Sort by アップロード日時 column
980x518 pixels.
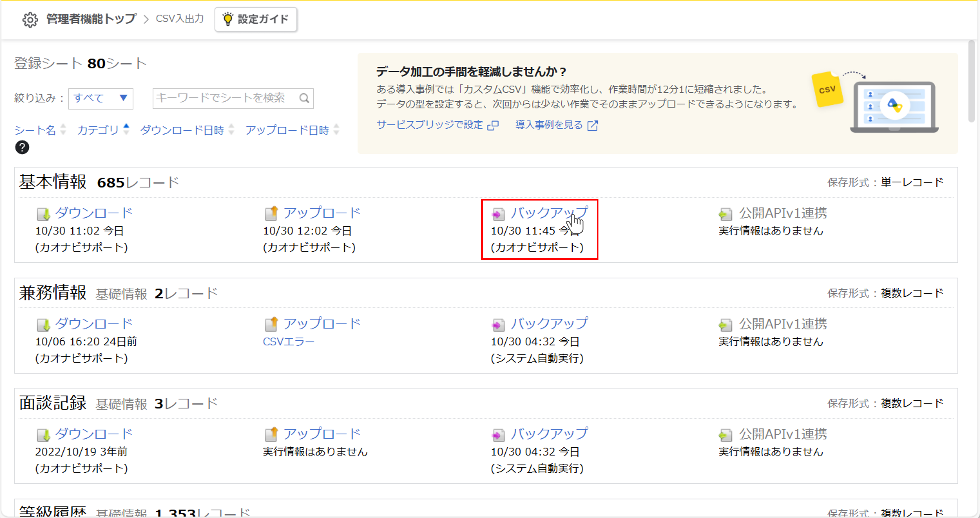coord(287,130)
